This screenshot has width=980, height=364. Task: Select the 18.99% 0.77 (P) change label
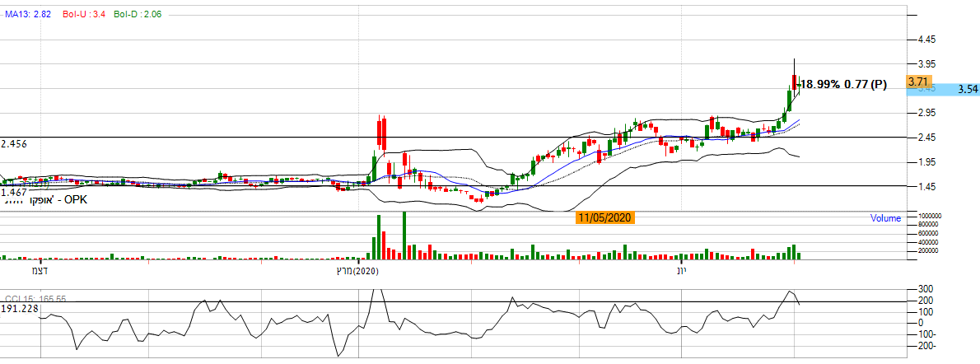point(843,84)
